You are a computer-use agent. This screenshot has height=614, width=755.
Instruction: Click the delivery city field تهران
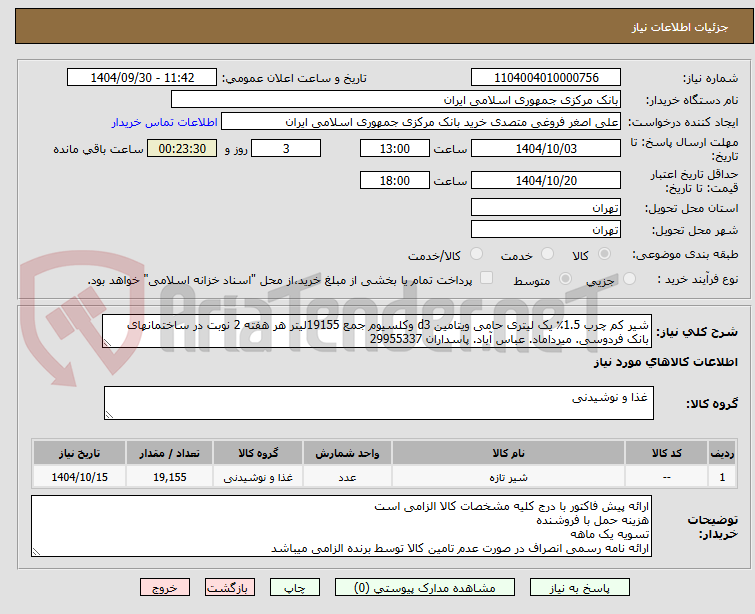point(546,229)
